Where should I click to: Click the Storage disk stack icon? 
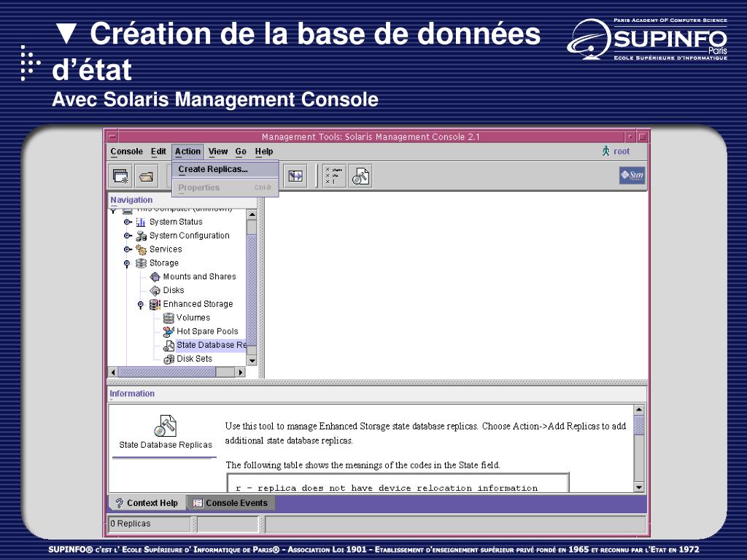pos(141,262)
